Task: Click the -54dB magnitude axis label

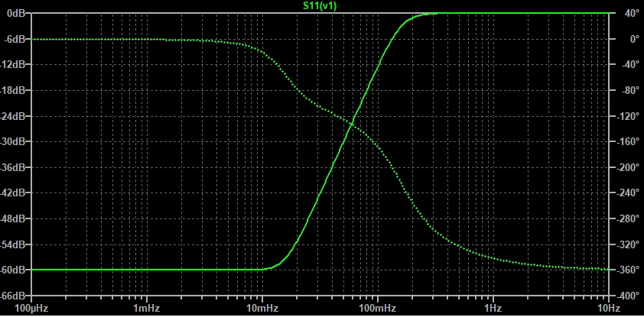Action: (x=13, y=244)
